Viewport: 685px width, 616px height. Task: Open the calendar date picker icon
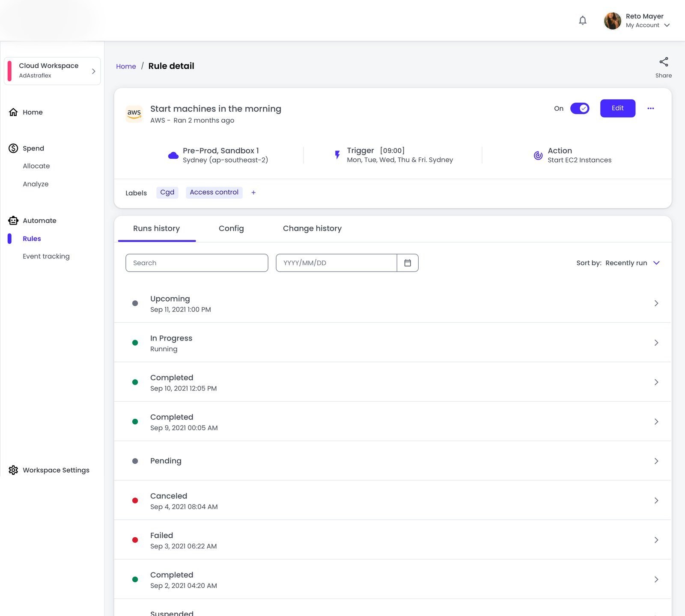click(408, 263)
